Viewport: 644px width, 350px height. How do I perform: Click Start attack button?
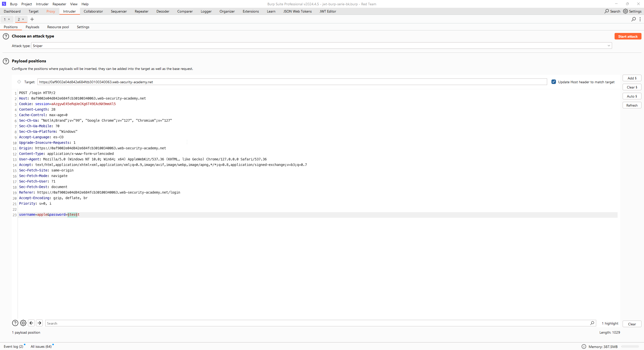coord(628,36)
